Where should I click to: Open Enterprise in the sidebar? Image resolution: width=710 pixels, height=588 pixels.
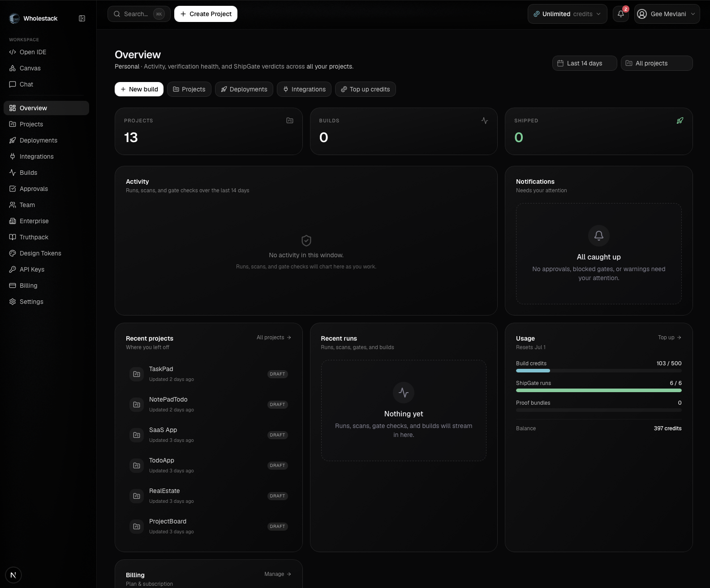point(46,221)
